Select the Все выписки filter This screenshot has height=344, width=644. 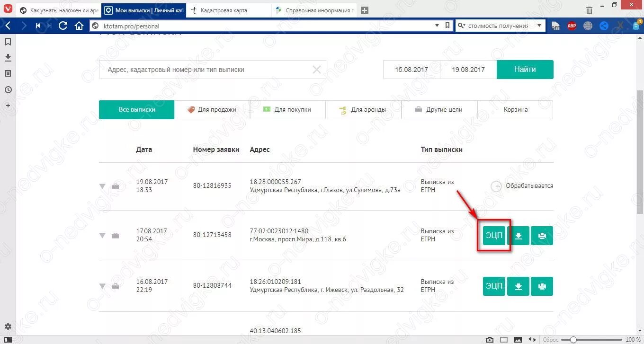tap(137, 110)
